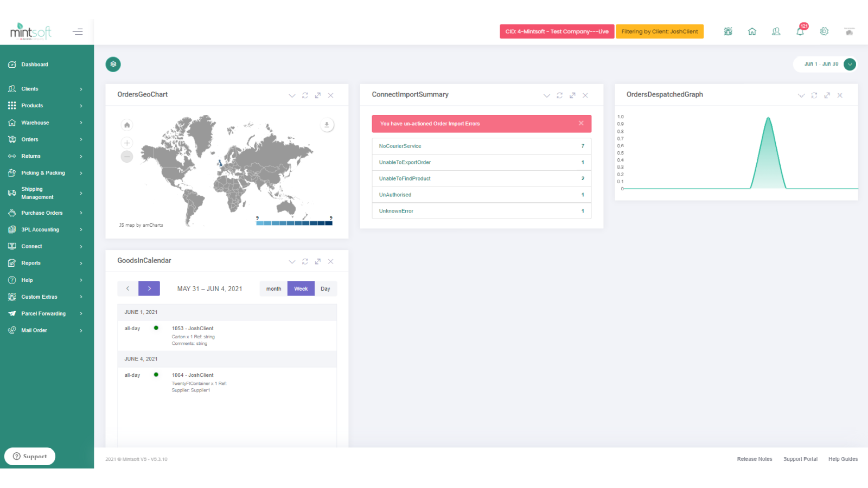This screenshot has height=488, width=868.
Task: Switch calendar to month view
Action: [x=273, y=289]
